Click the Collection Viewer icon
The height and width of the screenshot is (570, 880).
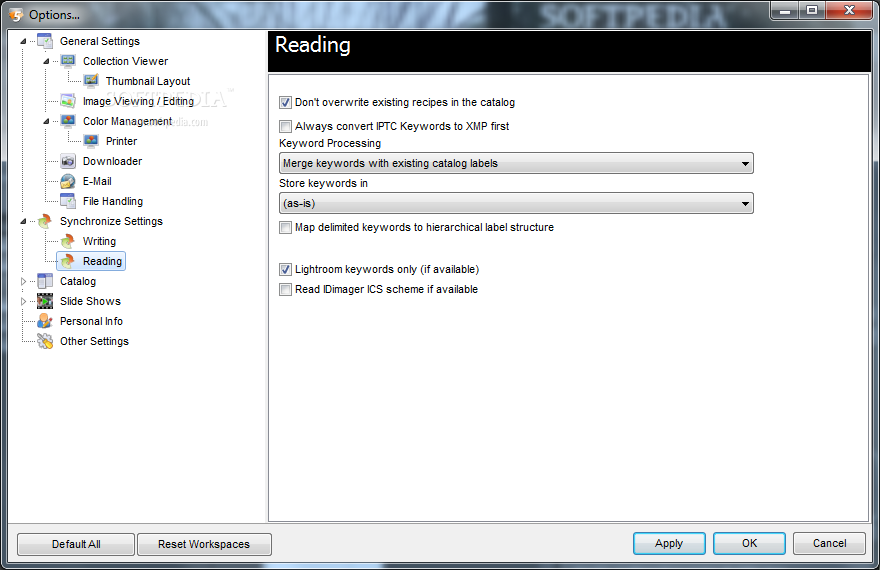(68, 61)
